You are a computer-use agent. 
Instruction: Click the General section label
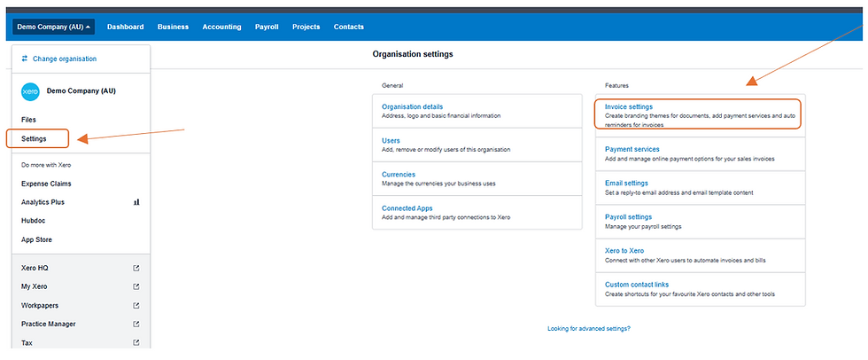pyautogui.click(x=392, y=86)
